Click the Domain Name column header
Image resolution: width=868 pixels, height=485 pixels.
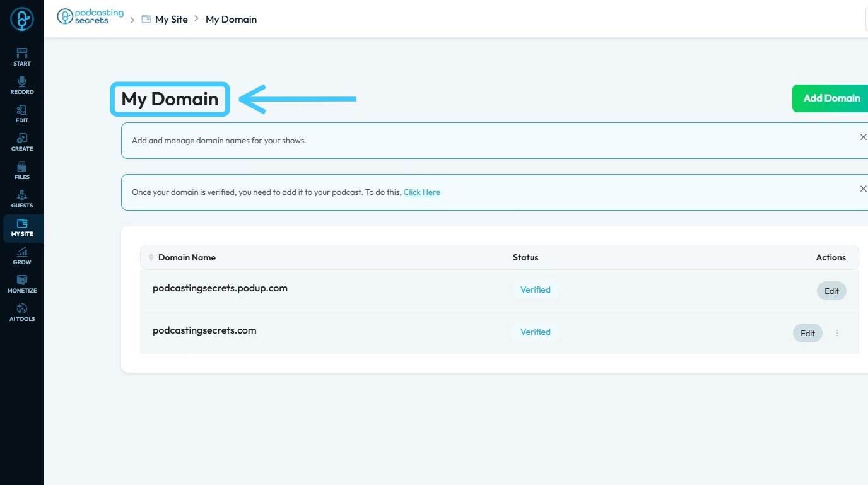(x=187, y=257)
